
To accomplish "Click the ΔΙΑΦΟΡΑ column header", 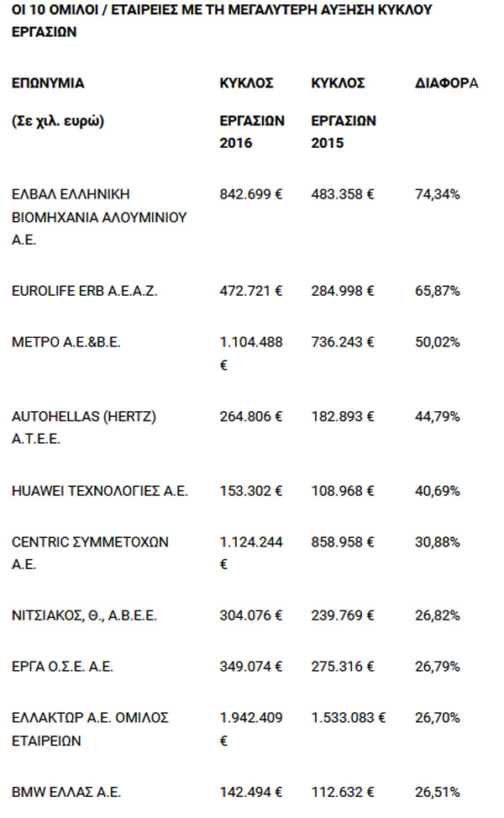I will coord(447,84).
